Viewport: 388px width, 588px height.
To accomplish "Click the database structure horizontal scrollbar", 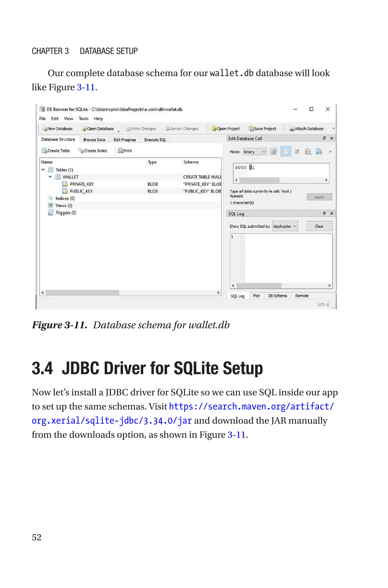I will click(x=130, y=293).
